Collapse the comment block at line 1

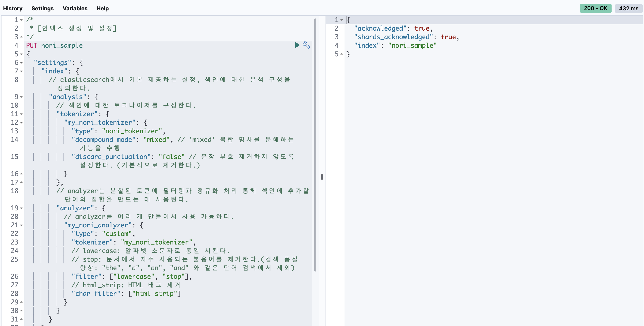21,20
